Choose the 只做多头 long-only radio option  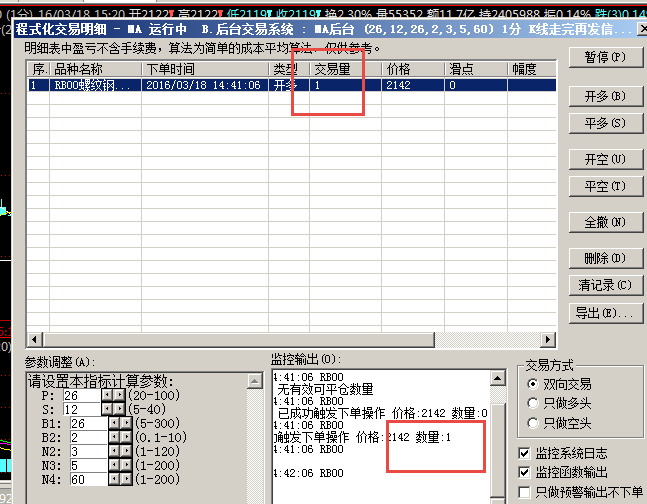532,402
